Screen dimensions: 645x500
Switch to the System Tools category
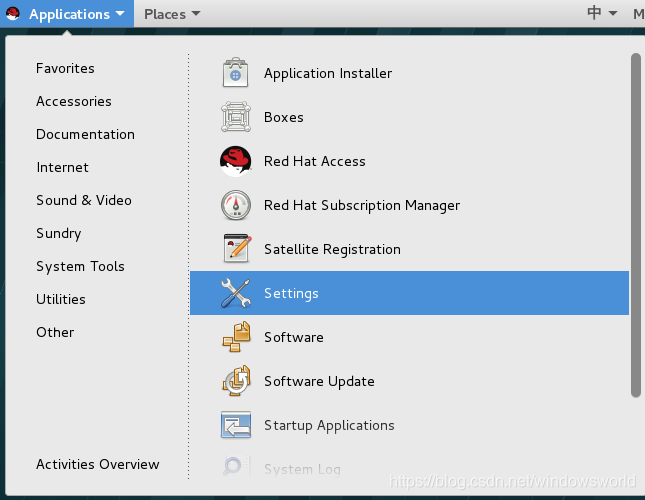[80, 266]
